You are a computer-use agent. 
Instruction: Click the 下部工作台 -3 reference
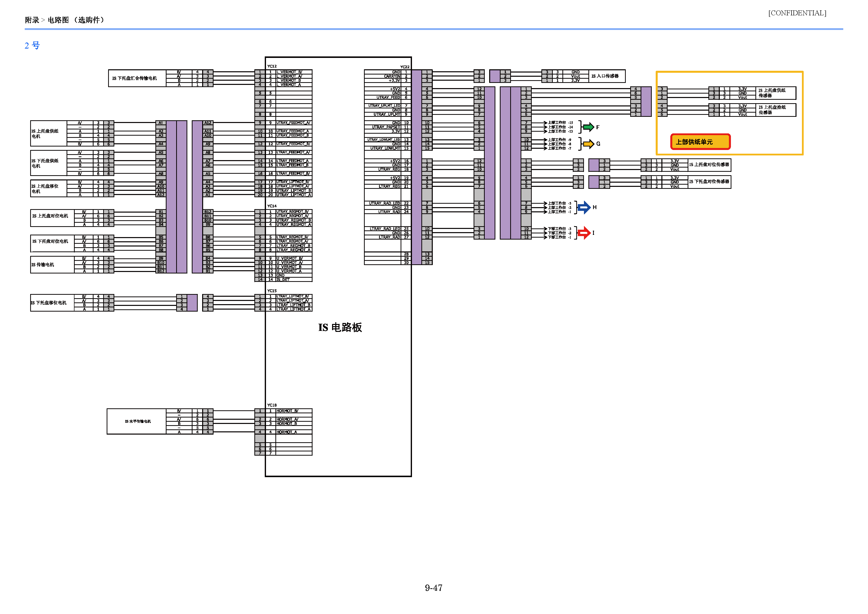[559, 229]
